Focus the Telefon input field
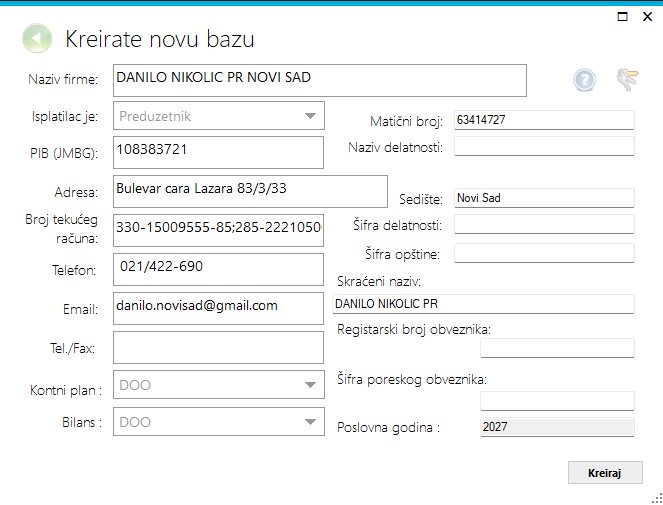 [x=218, y=269]
